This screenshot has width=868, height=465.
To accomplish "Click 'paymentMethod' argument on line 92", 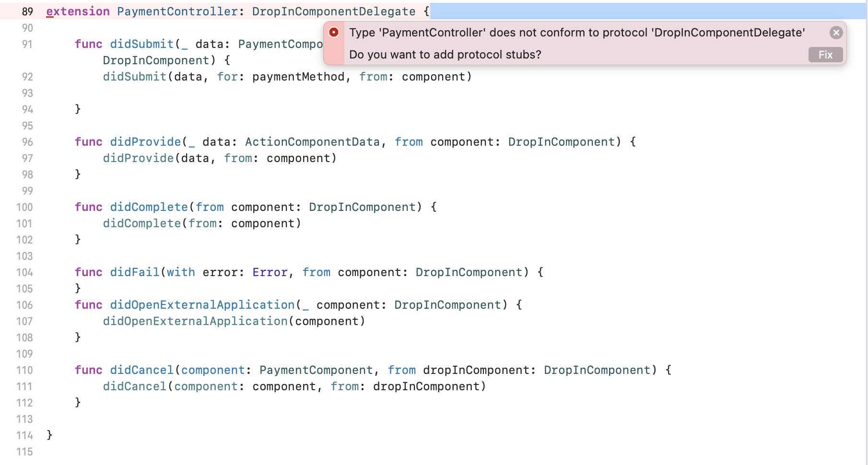I will 298,77.
